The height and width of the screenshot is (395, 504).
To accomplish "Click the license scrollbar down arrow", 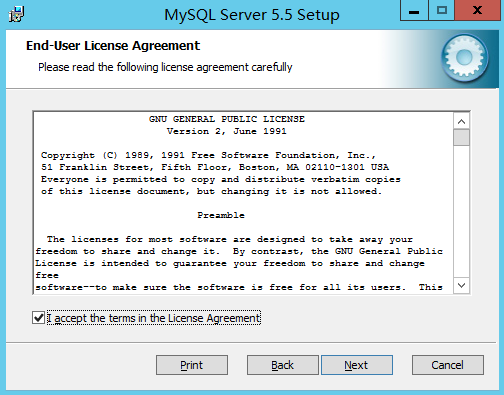I will (461, 285).
